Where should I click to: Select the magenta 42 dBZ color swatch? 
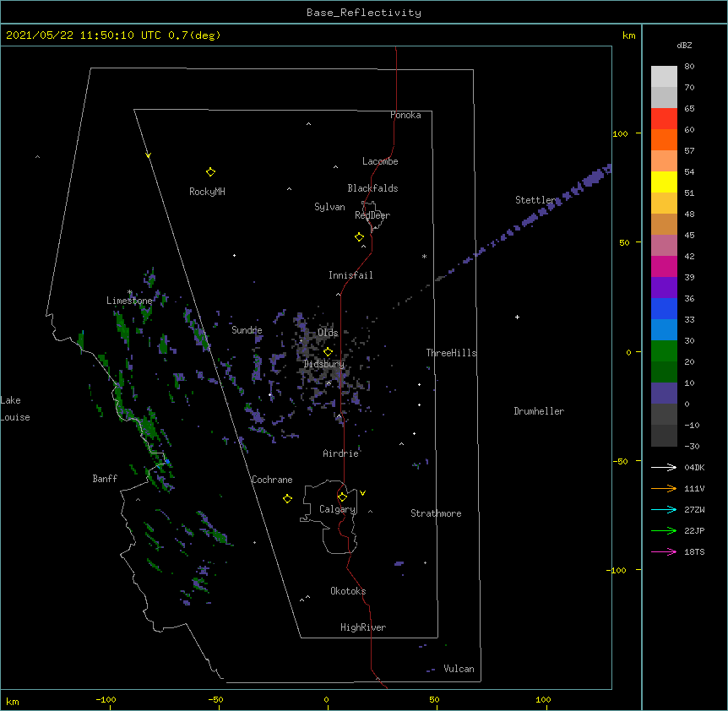click(x=664, y=266)
